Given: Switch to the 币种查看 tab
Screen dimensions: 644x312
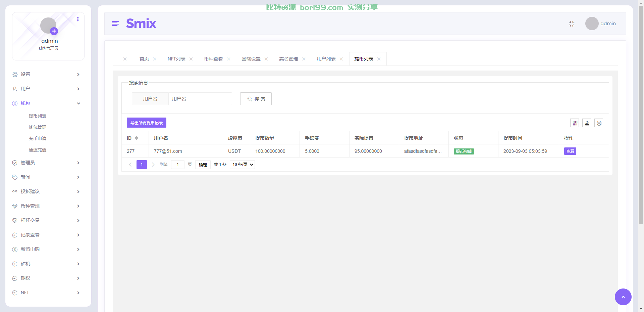Looking at the screenshot, I should 214,59.
